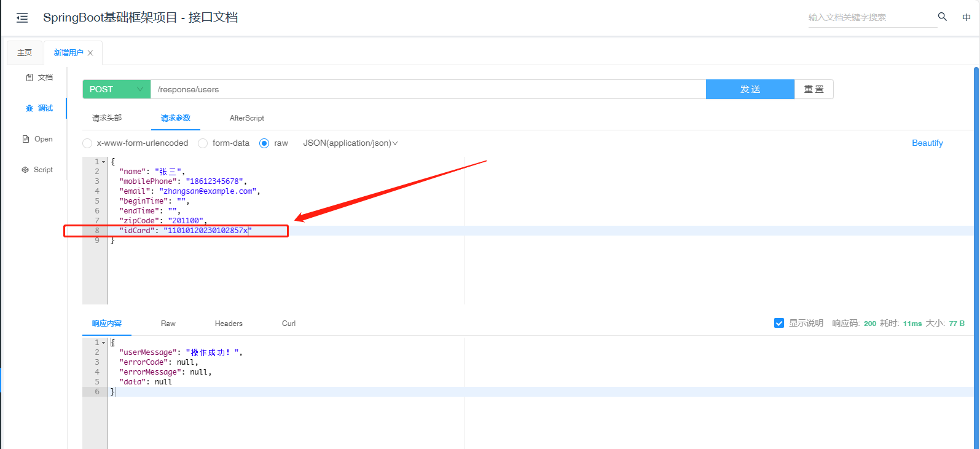
Task: Open the 调试 debug sidebar section
Action: point(39,108)
